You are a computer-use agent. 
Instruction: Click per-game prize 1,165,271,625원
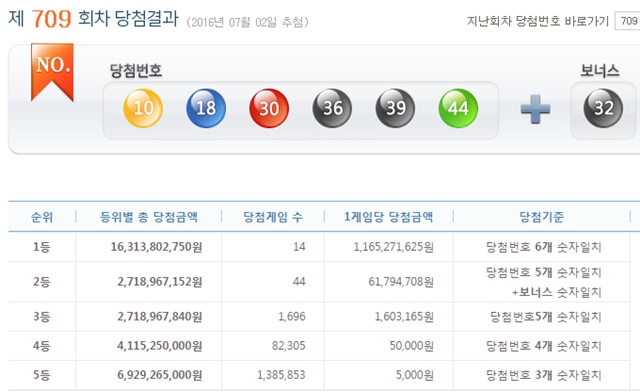point(393,247)
